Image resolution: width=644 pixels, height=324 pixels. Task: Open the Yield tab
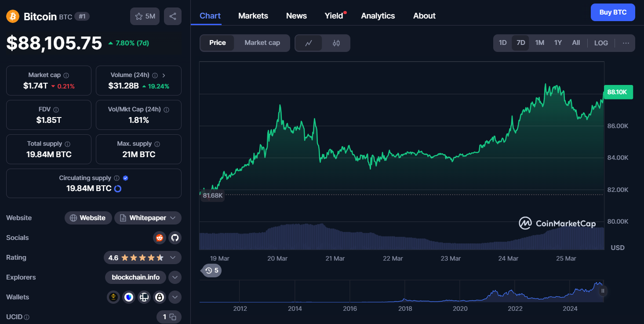[x=334, y=16]
